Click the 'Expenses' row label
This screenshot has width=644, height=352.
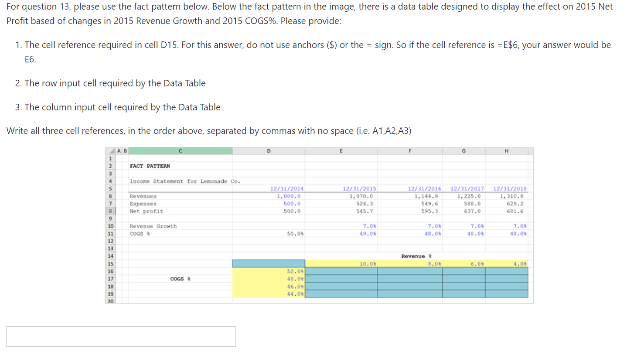[143, 204]
